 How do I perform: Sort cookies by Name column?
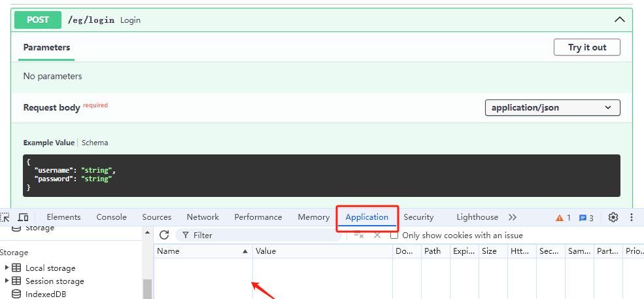pos(203,251)
